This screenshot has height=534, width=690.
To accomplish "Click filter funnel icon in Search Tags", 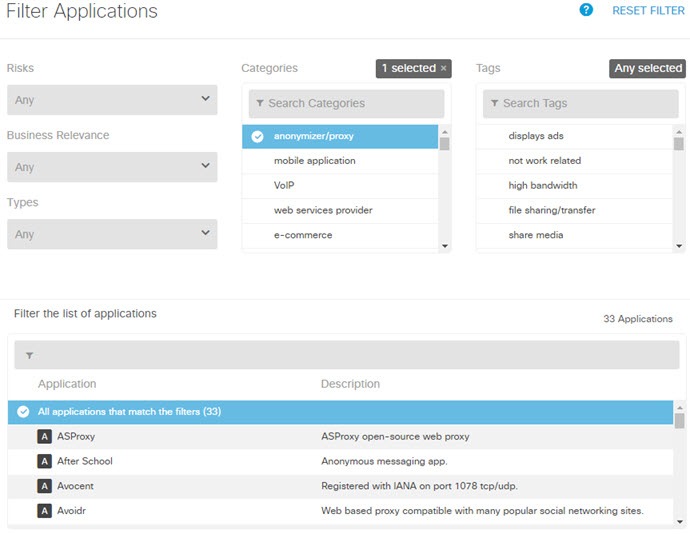I will pyautogui.click(x=495, y=103).
